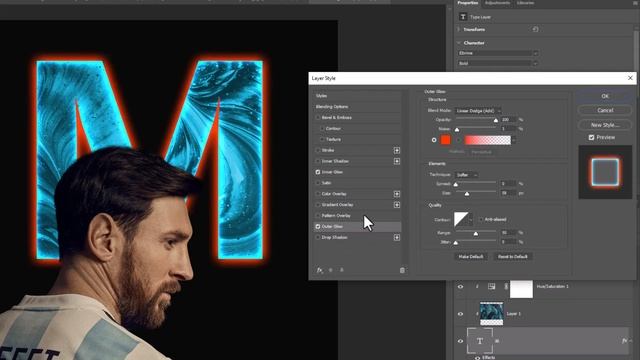This screenshot has height=360, width=640.
Task: Collapse the Character section
Action: [459, 42]
